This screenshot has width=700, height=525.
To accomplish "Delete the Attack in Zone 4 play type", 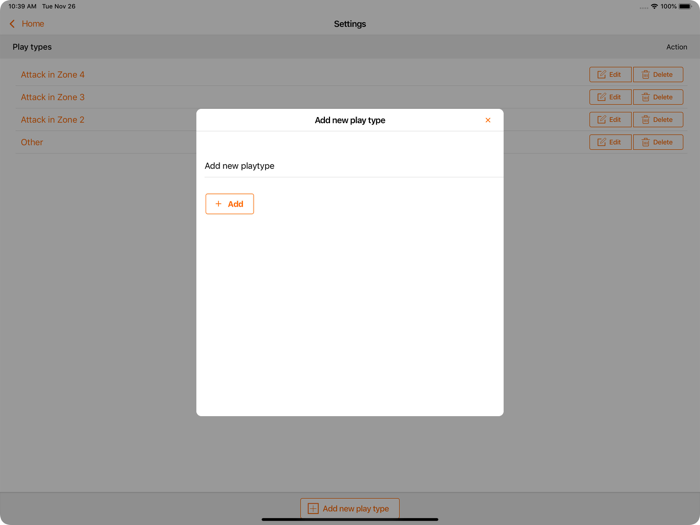I will point(658,75).
